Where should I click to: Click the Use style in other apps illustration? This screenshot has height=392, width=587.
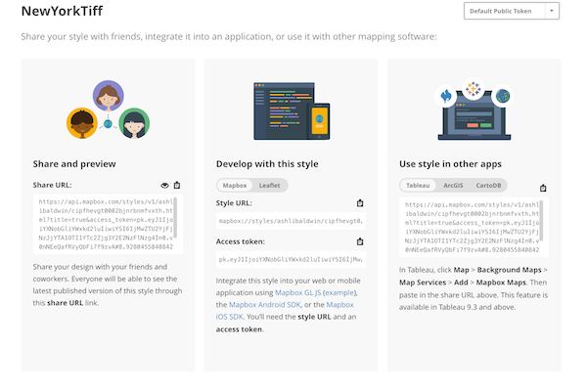coord(473,106)
